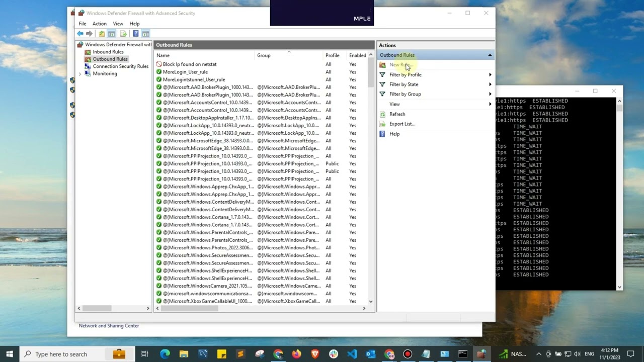Click the Export List toolbar icon
Image resolution: width=644 pixels, height=362 pixels.
click(123, 34)
